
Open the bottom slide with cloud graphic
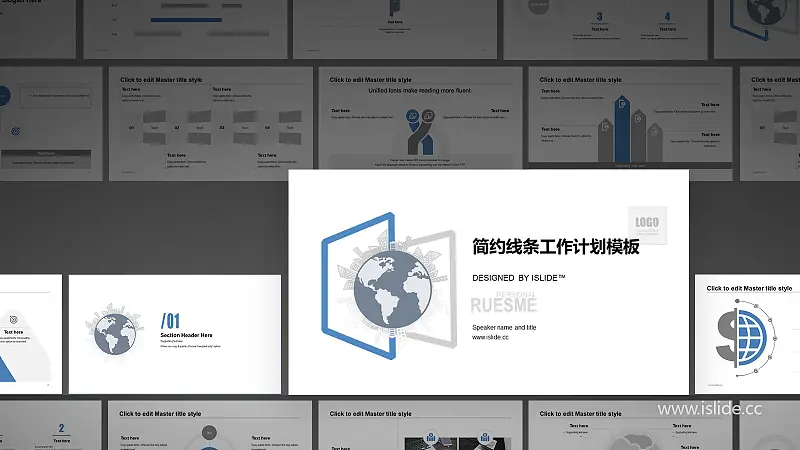click(x=630, y=425)
